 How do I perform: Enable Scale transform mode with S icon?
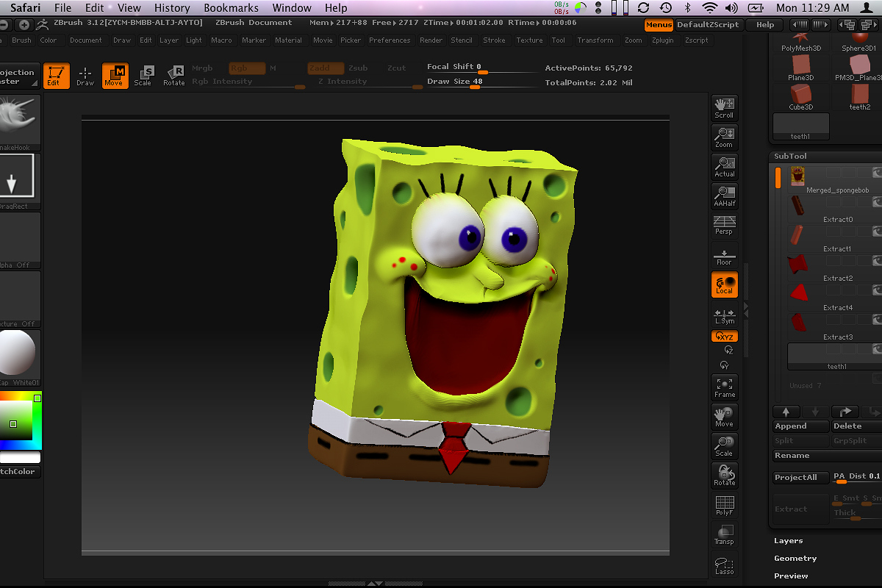point(143,76)
